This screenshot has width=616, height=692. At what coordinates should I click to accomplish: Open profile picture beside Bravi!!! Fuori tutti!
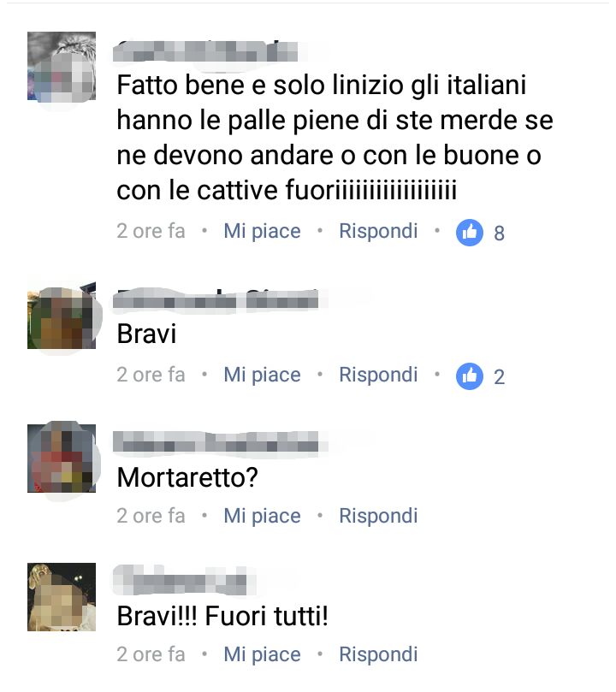62,597
